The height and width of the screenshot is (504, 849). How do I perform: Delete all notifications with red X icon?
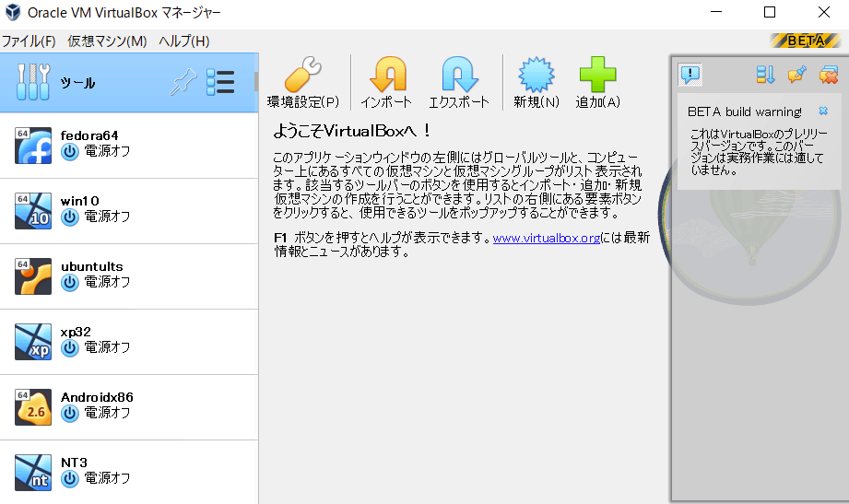(829, 75)
